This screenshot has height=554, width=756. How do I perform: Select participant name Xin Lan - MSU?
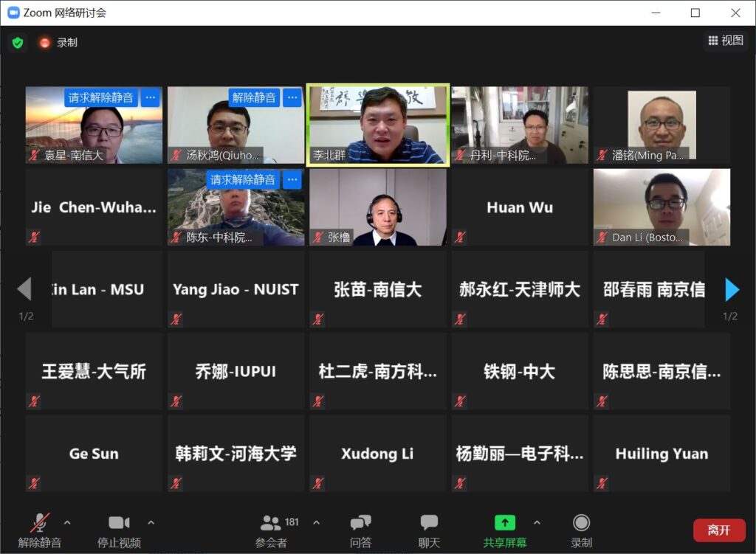click(x=98, y=289)
